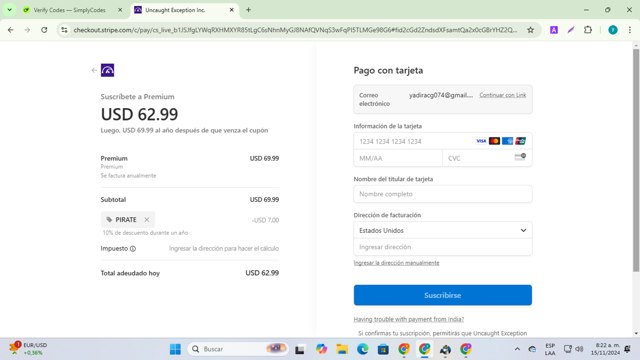
Task: Click the tax info icon next to Impuesto
Action: click(x=133, y=249)
